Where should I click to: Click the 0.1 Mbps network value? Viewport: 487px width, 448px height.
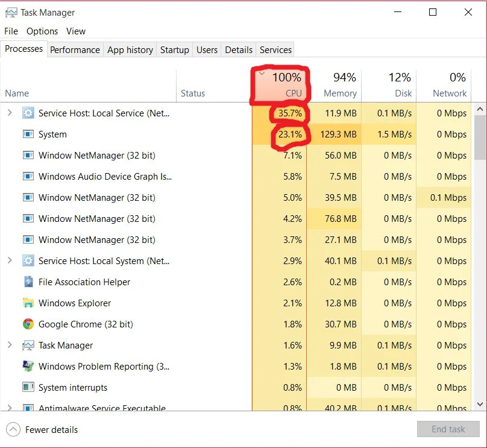pyautogui.click(x=448, y=198)
